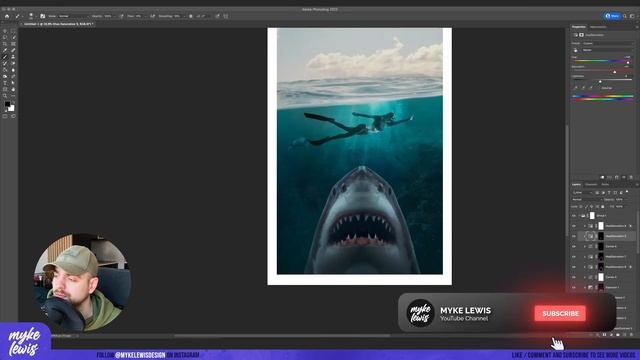Open the layer blend mode dropdown
This screenshot has width=640, height=360.
587,199
